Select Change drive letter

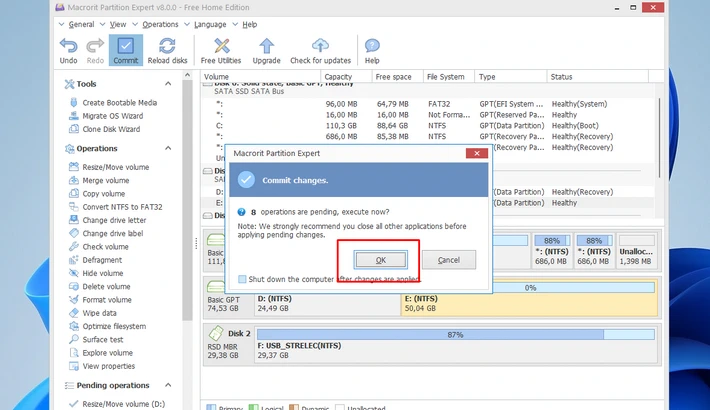[107, 220]
